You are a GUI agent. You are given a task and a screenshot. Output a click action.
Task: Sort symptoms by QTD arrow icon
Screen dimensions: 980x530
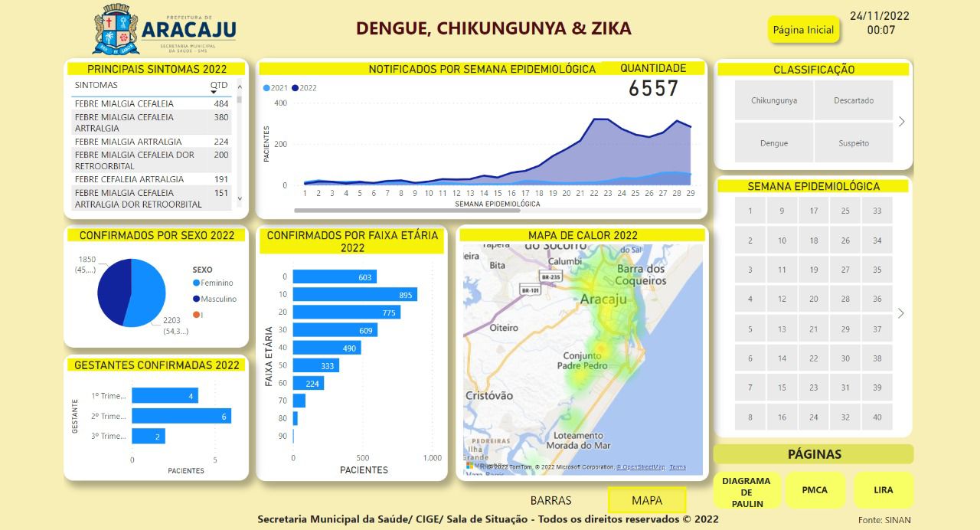click(x=214, y=93)
